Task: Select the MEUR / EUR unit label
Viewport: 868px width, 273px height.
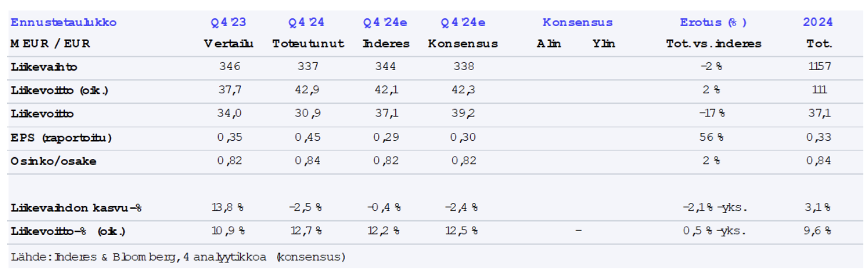Action: 50,43
